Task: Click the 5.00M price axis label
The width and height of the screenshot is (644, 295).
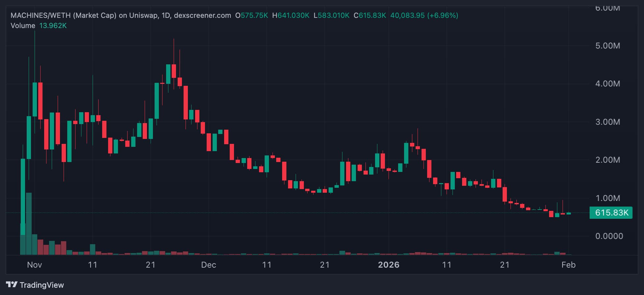Action: coord(607,46)
